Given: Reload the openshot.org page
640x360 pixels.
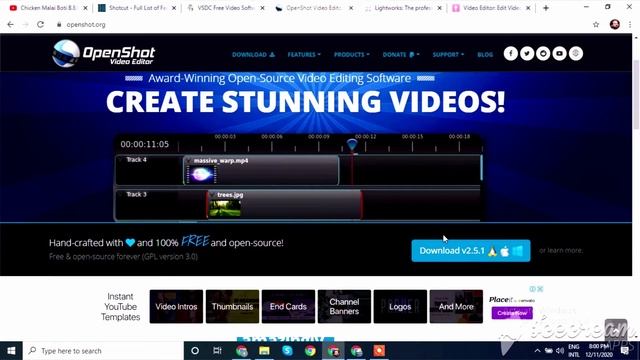Looking at the screenshot, I should (40, 24).
